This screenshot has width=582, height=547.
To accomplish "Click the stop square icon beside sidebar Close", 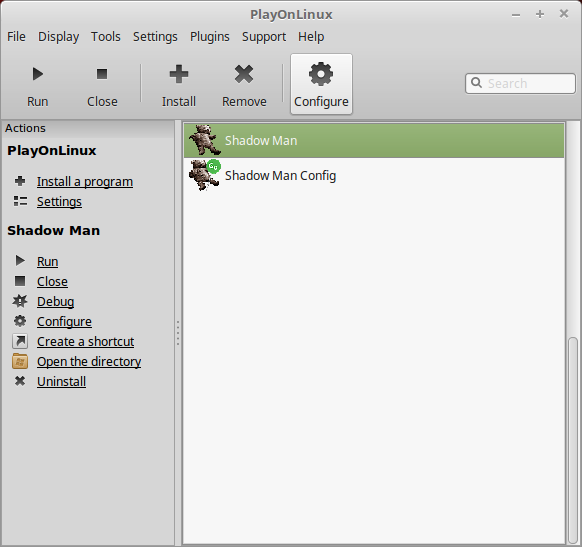I will [x=20, y=281].
